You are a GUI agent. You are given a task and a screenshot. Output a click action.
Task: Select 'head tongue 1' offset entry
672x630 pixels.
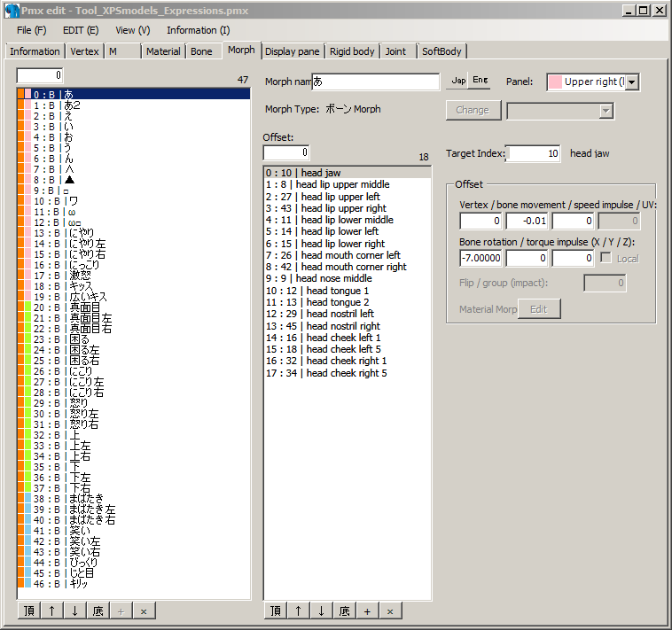click(337, 291)
